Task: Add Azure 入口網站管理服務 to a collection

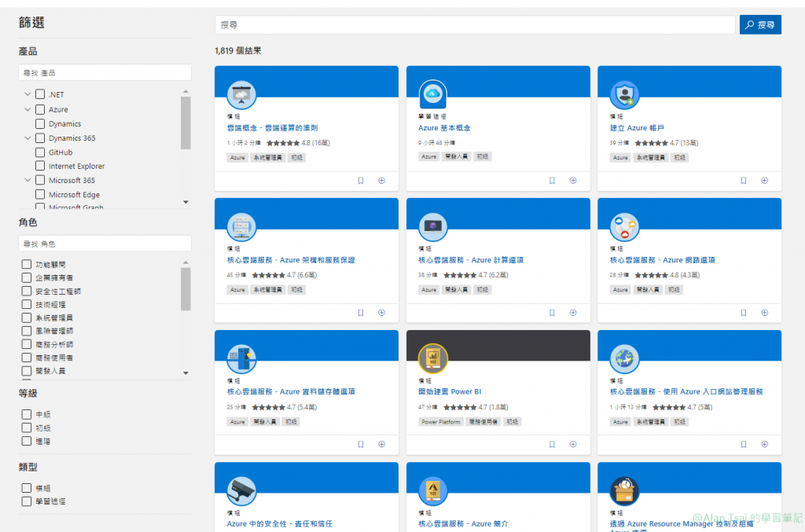Action: pos(764,444)
